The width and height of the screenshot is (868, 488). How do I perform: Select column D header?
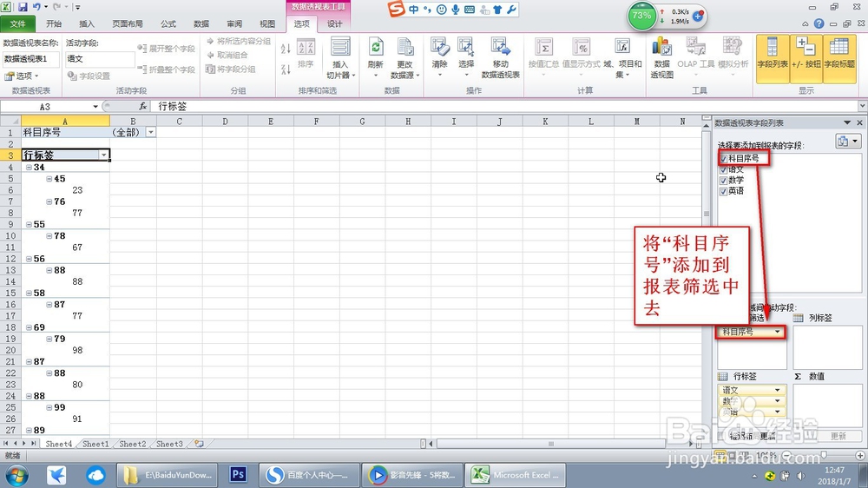(225, 122)
